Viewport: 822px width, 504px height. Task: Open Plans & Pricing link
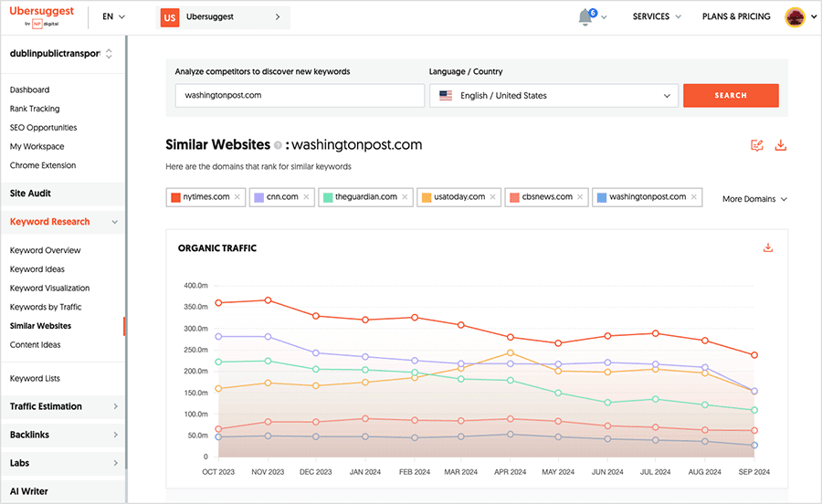click(x=736, y=16)
